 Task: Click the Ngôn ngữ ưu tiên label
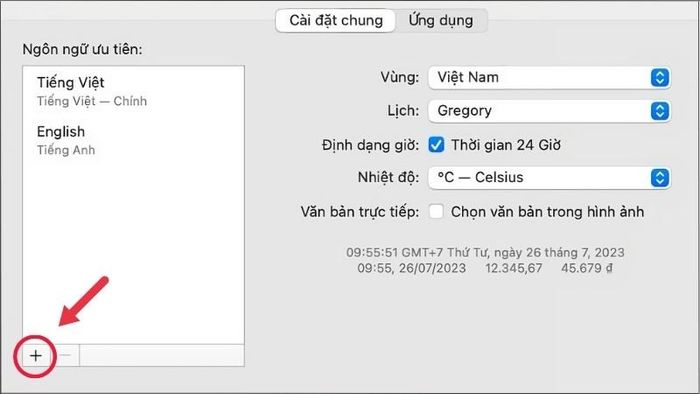[x=83, y=49]
